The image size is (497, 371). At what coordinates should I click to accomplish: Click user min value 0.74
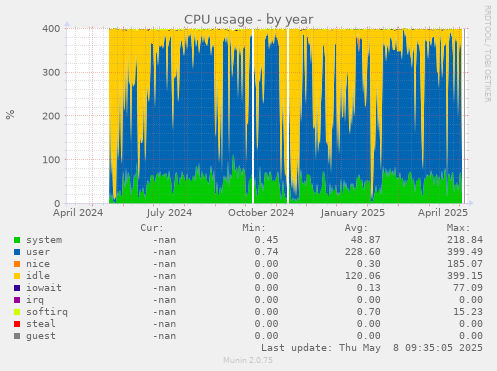266,252
